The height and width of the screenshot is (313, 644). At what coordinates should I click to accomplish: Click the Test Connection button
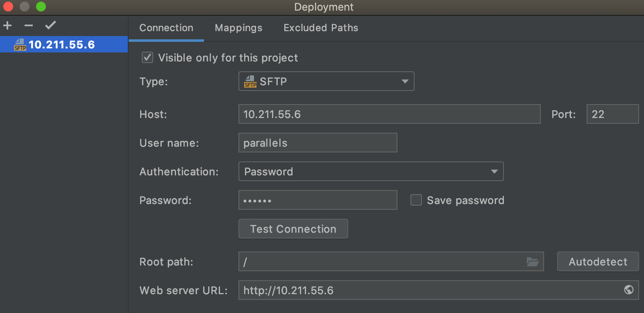293,229
